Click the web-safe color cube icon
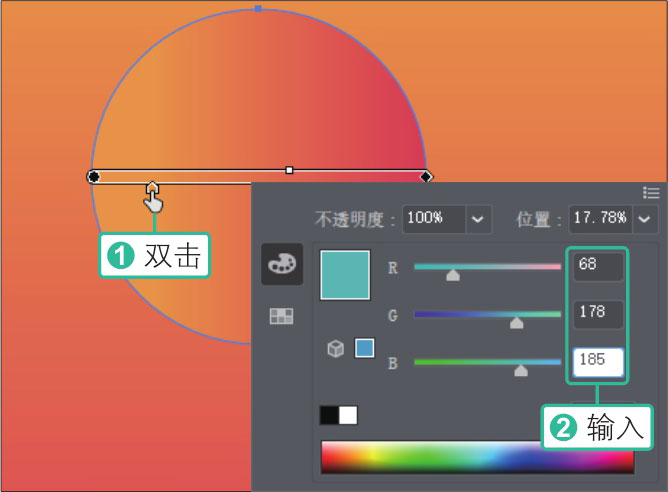 pyautogui.click(x=336, y=348)
